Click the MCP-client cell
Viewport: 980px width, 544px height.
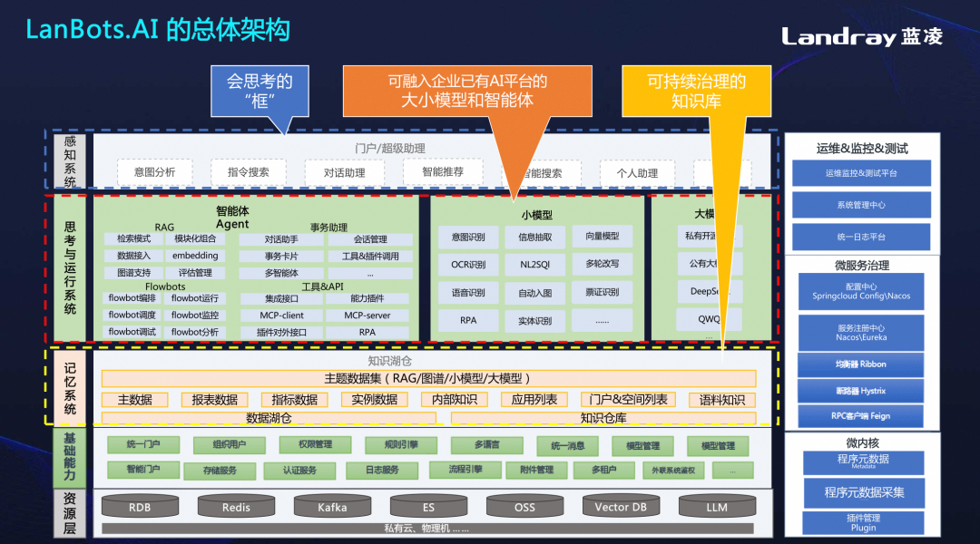click(x=281, y=316)
